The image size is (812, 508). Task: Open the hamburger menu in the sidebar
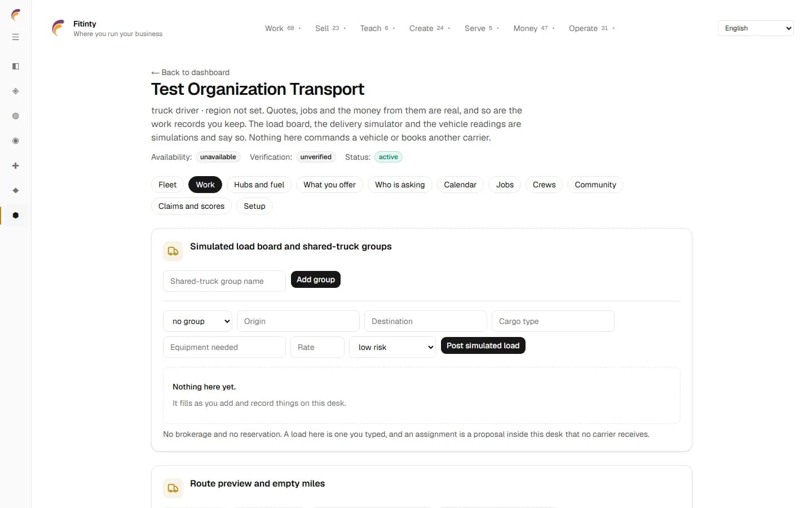16,37
